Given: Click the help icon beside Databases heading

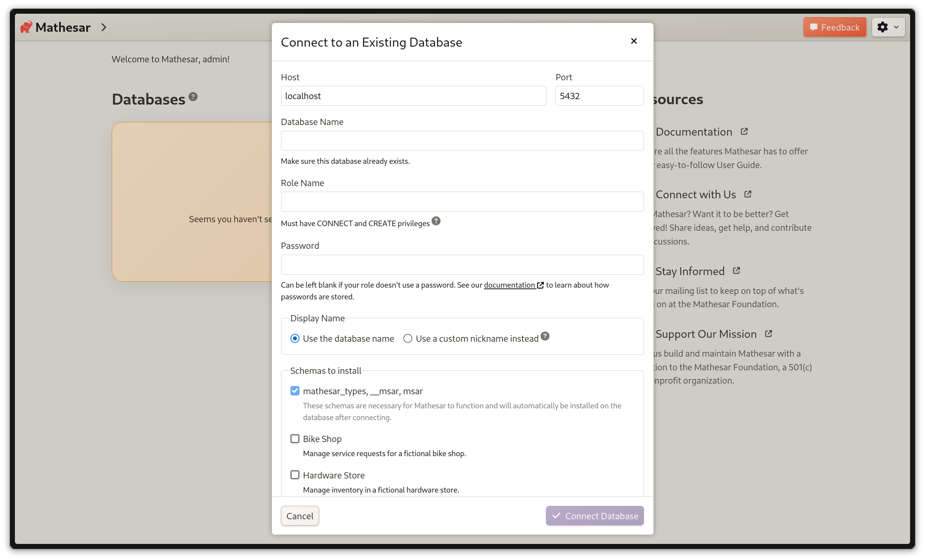Looking at the screenshot, I should 193,97.
